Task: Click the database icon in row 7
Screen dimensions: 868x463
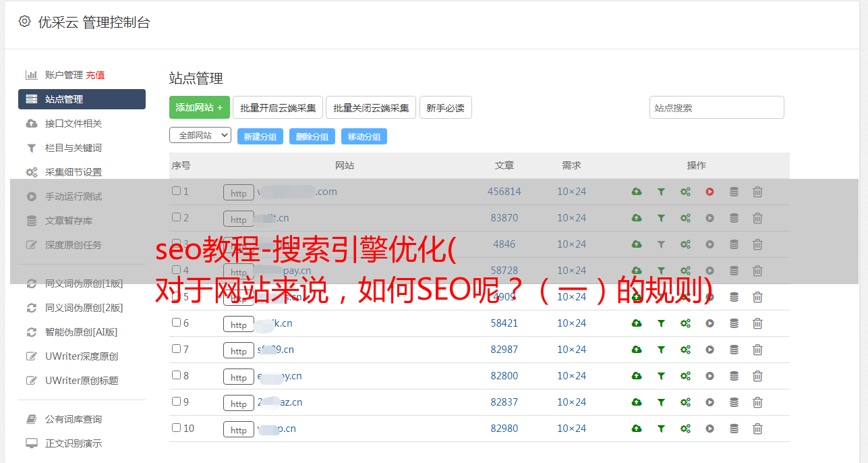Action: click(734, 350)
